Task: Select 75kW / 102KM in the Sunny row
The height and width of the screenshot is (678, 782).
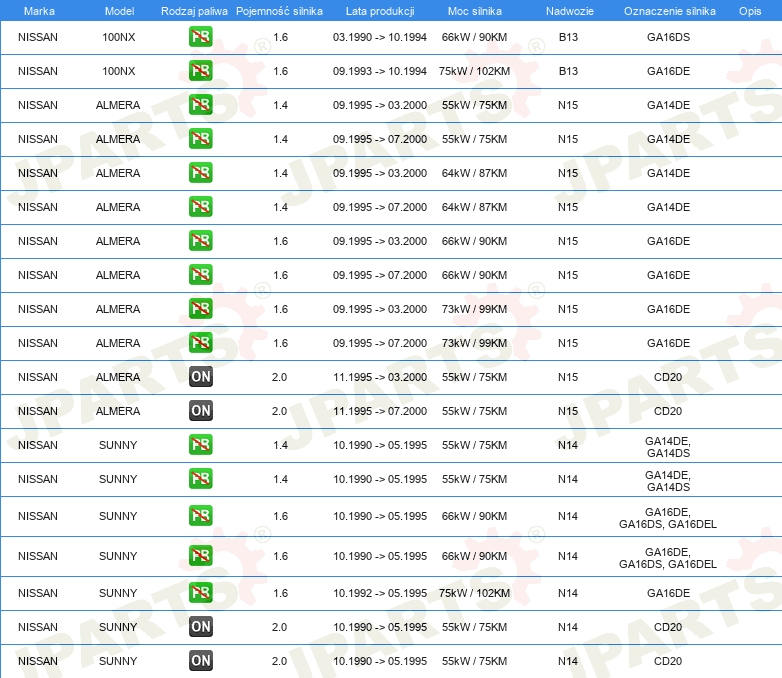Action: pos(474,593)
